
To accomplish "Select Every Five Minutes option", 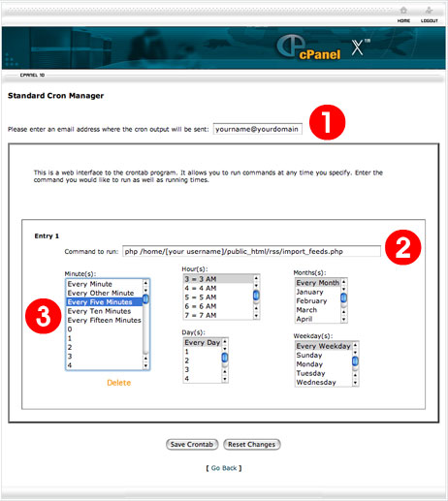I will 105,302.
